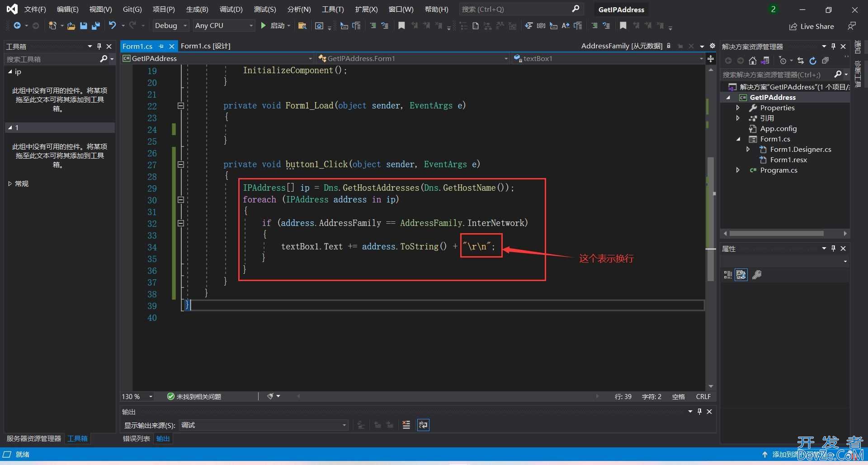Collapse the Form1_Load method outline

coord(180,106)
